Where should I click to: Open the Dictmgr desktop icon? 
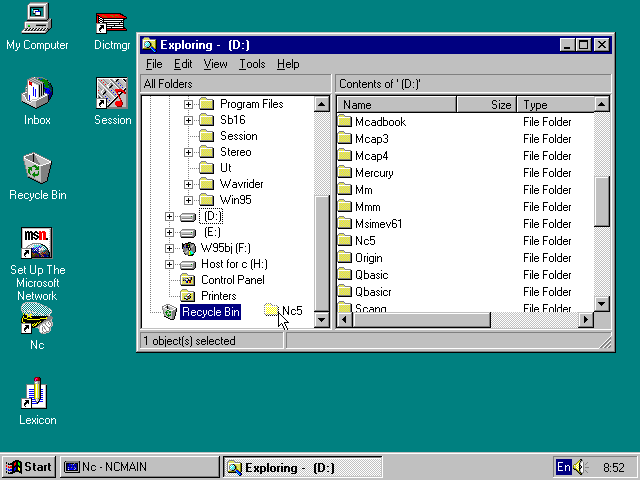click(x=111, y=22)
